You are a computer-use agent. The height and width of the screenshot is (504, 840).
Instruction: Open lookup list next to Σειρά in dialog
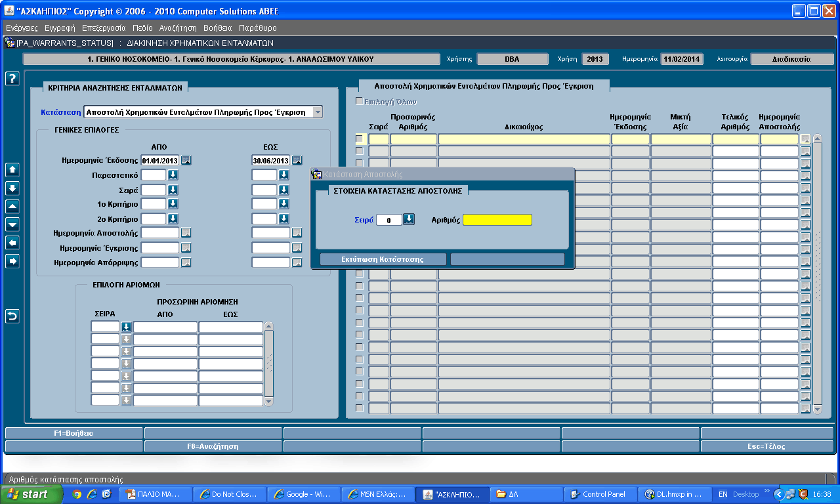(409, 220)
